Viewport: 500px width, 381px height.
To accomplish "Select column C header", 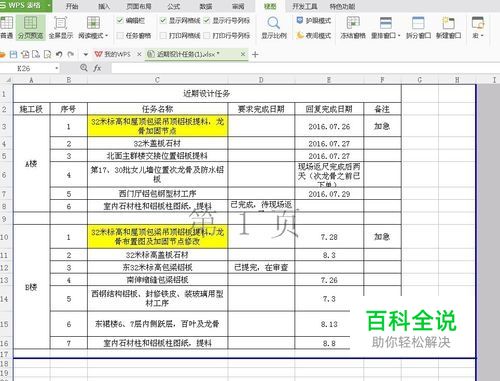I will click(x=157, y=80).
